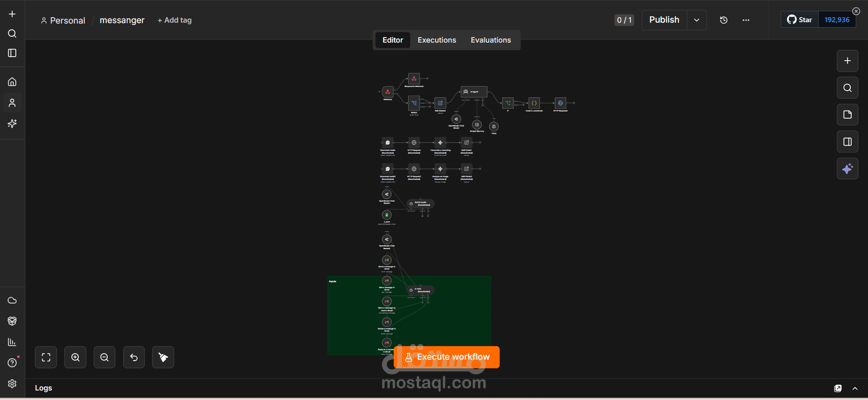Open the Personal projects icon in sidebar
This screenshot has height=400, width=868.
tap(12, 103)
